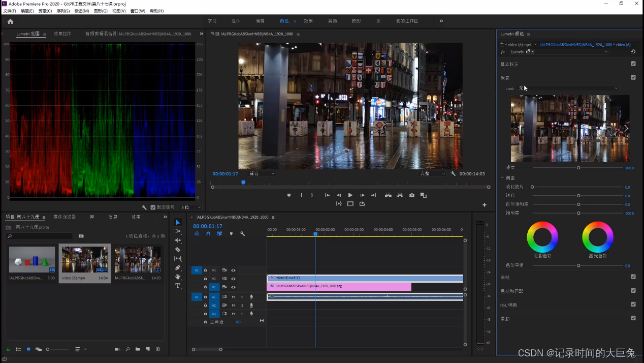Screen dimensions: 644x363
Task: Select the Pen tool in the toolbar
Action: [x=178, y=268]
